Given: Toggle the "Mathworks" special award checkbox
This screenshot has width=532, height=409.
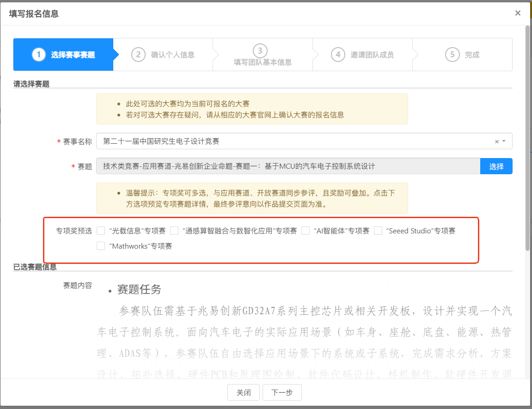Looking at the screenshot, I should click(x=101, y=246).
